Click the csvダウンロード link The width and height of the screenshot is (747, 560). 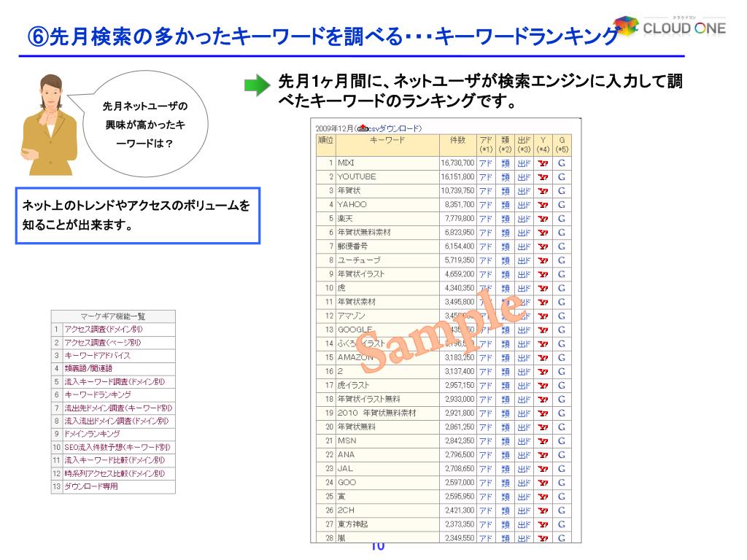[395, 128]
